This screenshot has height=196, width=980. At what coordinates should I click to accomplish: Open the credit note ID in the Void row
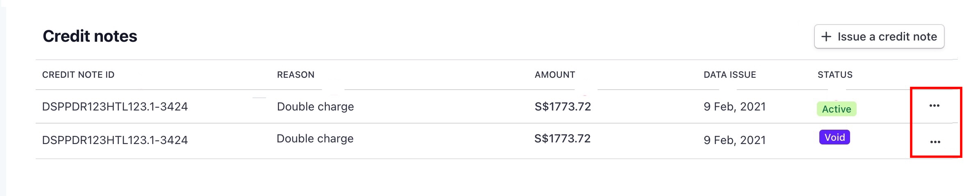(115, 140)
